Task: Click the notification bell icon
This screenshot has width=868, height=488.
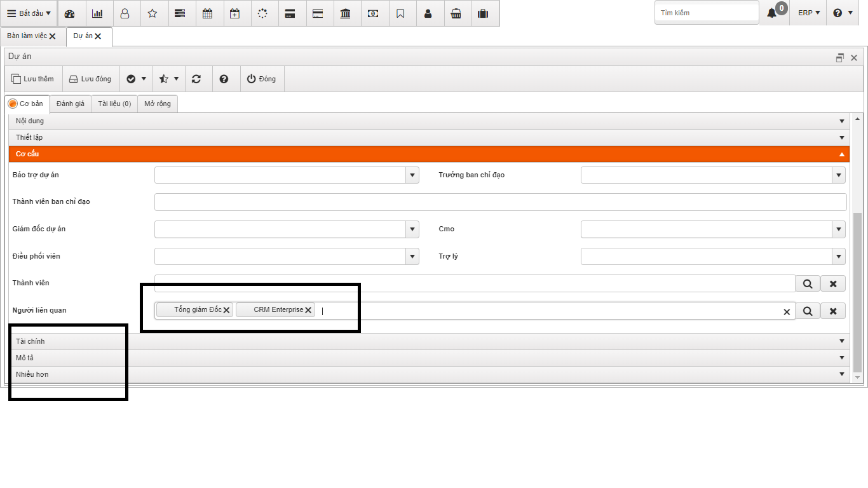Action: [771, 13]
